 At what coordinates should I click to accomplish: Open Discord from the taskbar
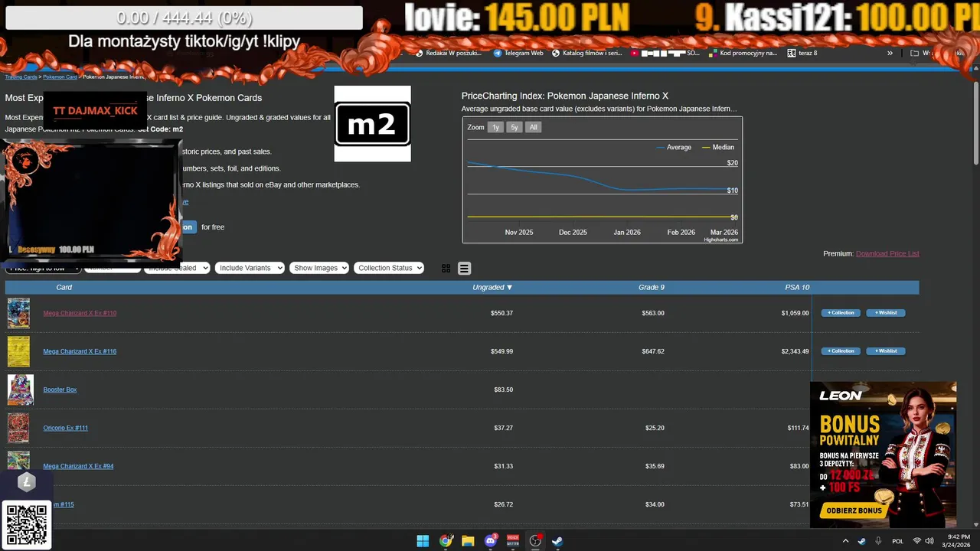[x=491, y=541]
